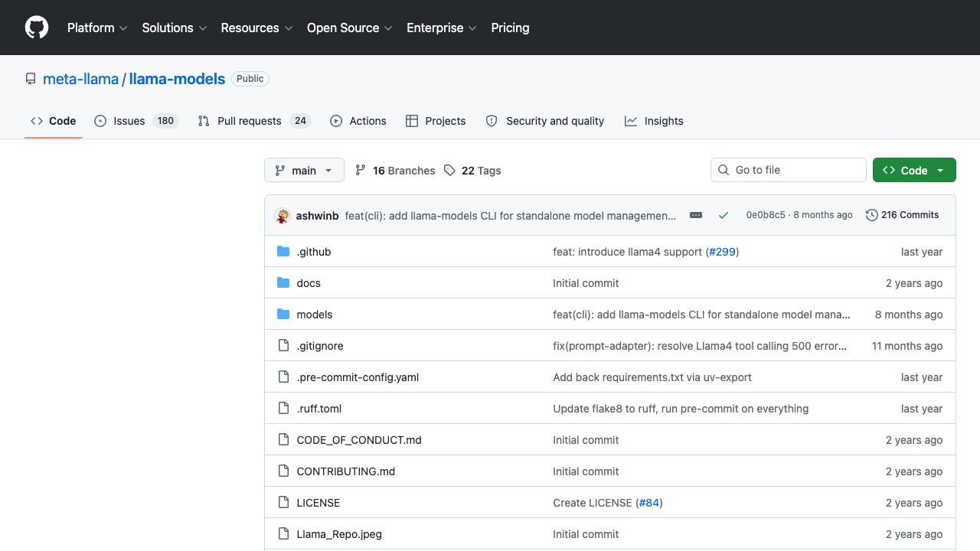Click the Public visibility badge

250,79
